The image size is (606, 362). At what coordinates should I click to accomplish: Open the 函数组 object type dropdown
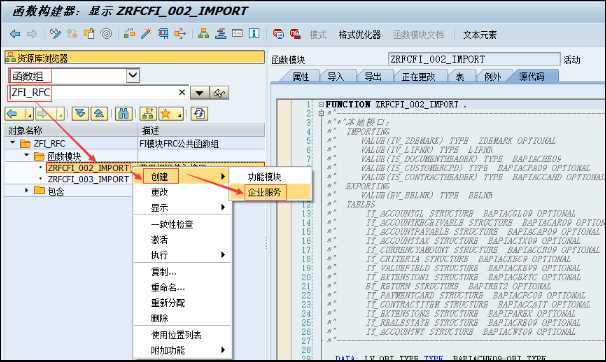pos(133,75)
